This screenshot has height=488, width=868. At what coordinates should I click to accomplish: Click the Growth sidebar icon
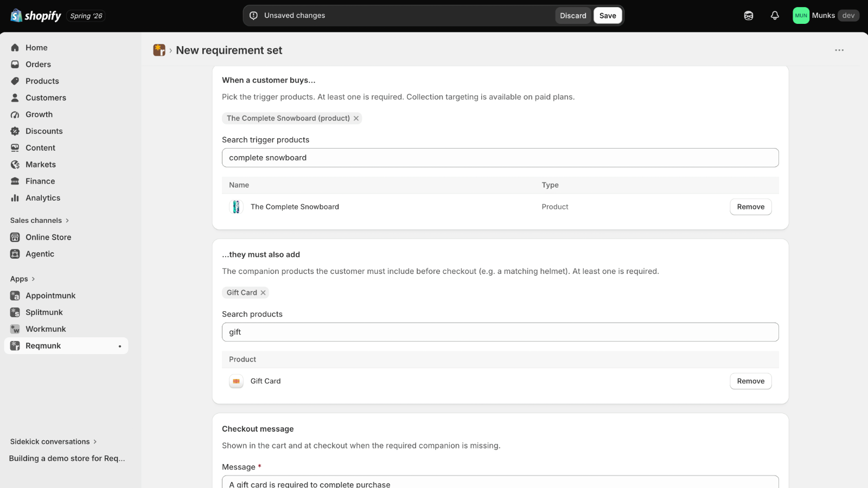coord(15,115)
